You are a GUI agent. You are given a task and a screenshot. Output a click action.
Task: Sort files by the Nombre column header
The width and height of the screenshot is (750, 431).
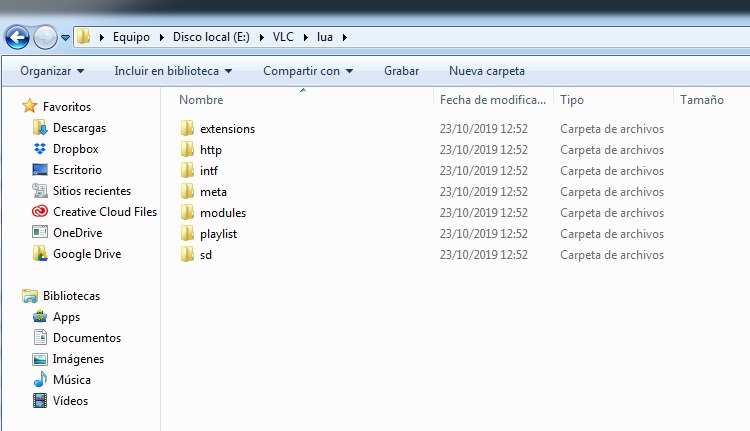click(201, 100)
